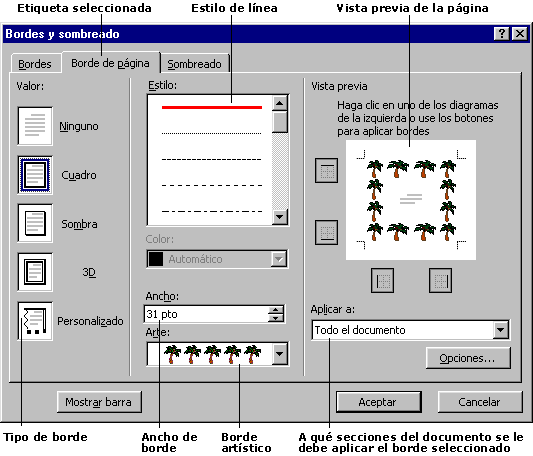The height and width of the screenshot is (456, 533).
Task: Click the Todo el documento field
Action: (x=402, y=330)
